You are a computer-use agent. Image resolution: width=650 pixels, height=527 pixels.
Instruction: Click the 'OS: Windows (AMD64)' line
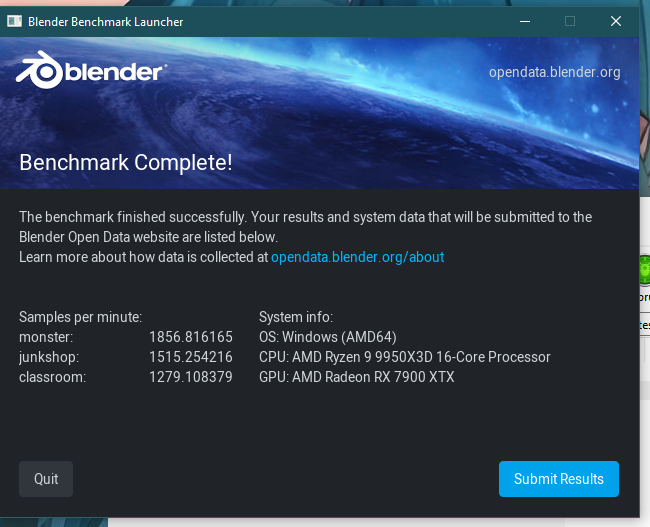328,337
